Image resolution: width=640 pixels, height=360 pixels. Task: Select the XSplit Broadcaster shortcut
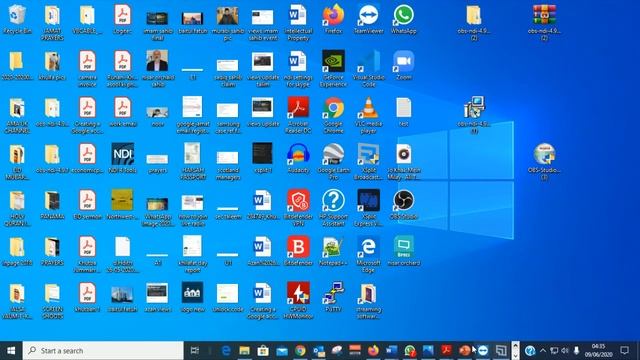(368, 161)
